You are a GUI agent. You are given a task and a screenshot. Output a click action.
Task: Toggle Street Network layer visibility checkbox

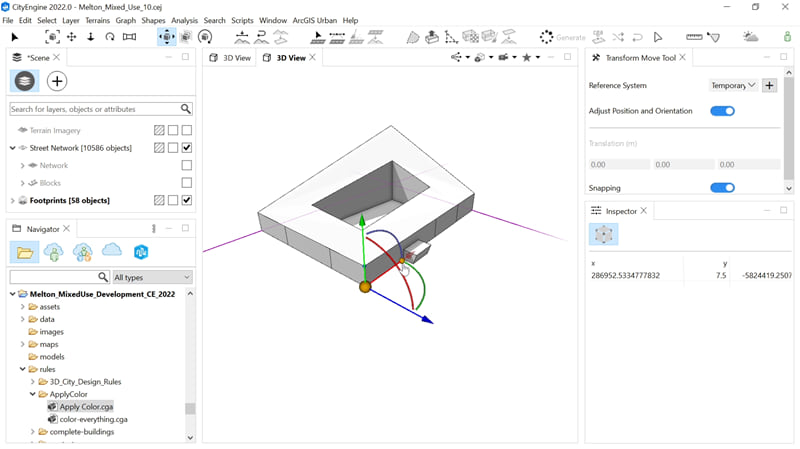coord(187,148)
